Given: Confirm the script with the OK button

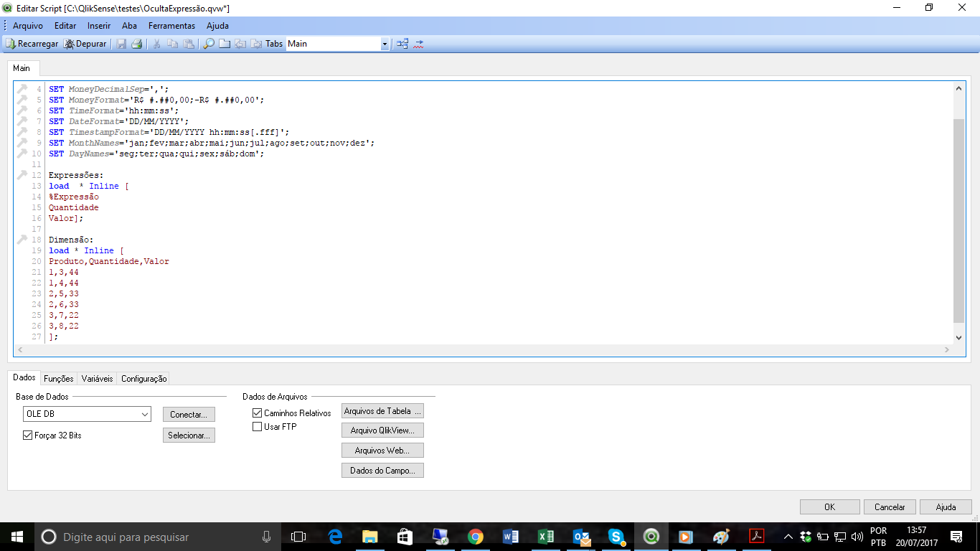Looking at the screenshot, I should point(829,507).
